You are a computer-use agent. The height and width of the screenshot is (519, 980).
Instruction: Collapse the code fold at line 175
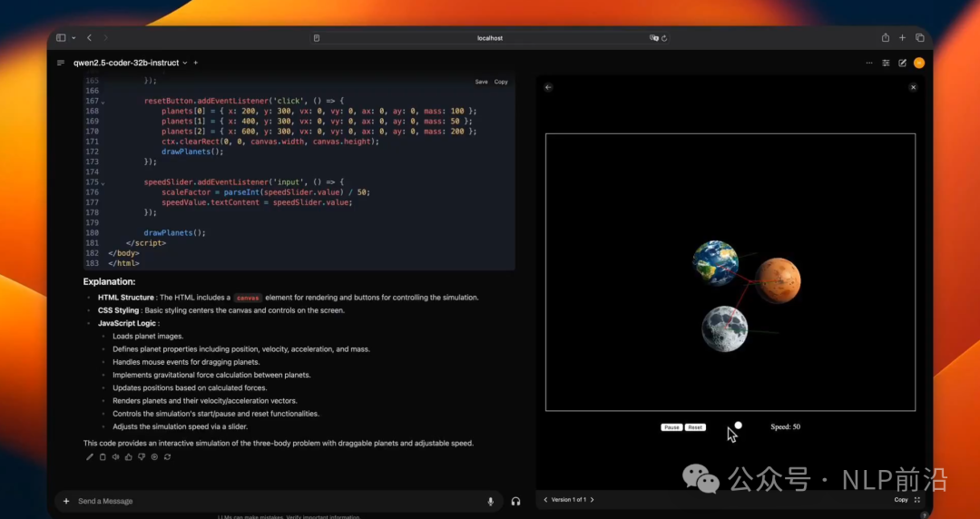pos(103,183)
